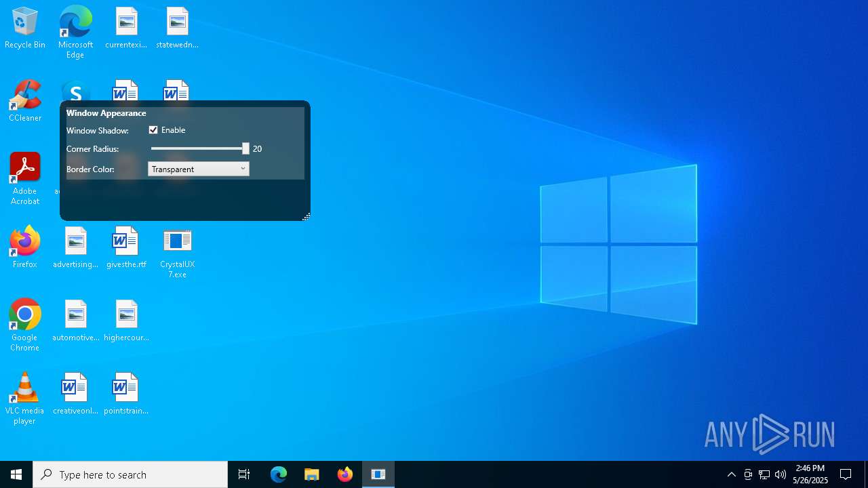This screenshot has height=488, width=868.
Task: Select the givesthe.rtf document
Action: (126, 247)
